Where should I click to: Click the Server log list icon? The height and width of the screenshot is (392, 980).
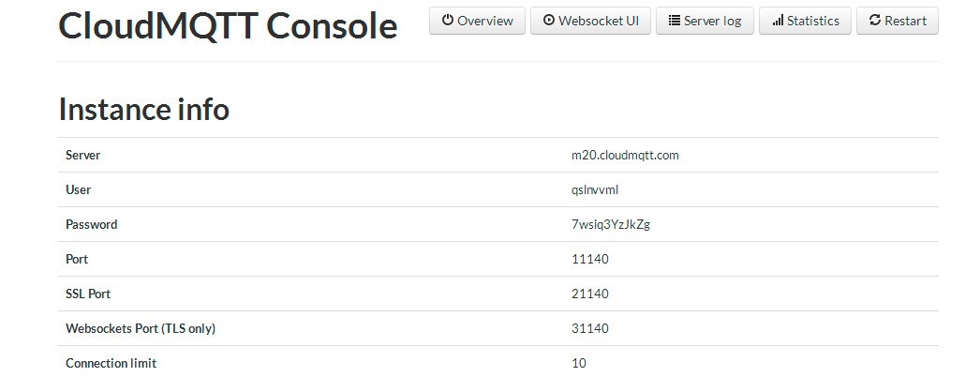[x=675, y=21]
